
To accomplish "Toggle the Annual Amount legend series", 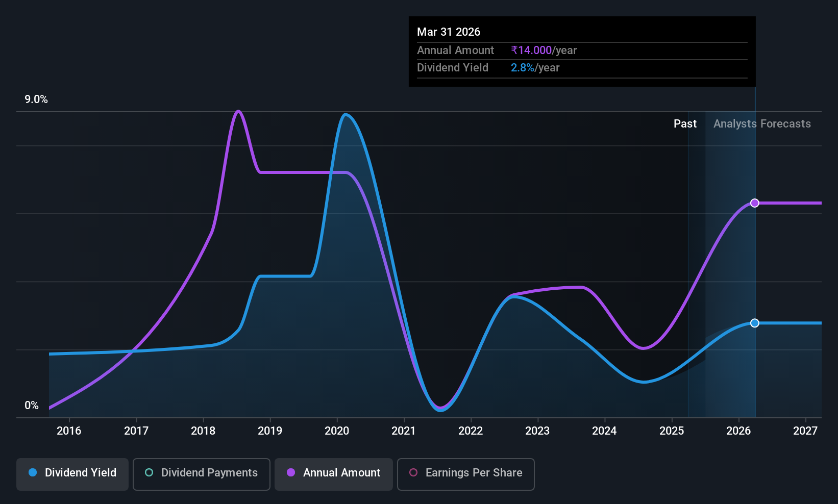I will (334, 474).
